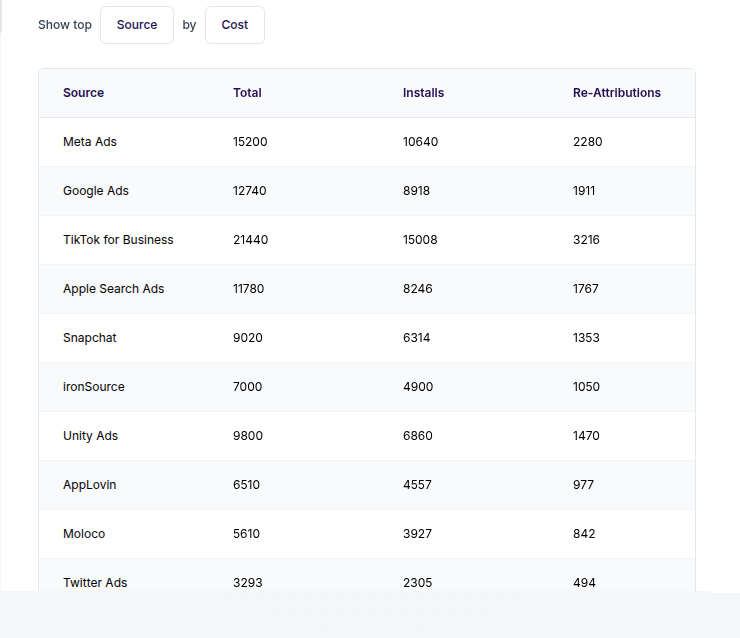Click Unity Ads total value 9800
The image size is (740, 638).
[x=248, y=436]
